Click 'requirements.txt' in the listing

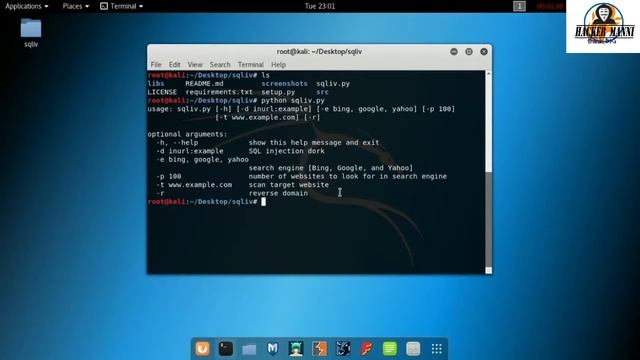pyautogui.click(x=219, y=92)
